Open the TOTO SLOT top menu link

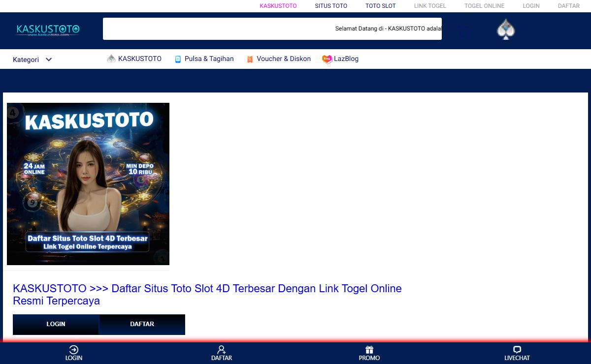(x=381, y=6)
